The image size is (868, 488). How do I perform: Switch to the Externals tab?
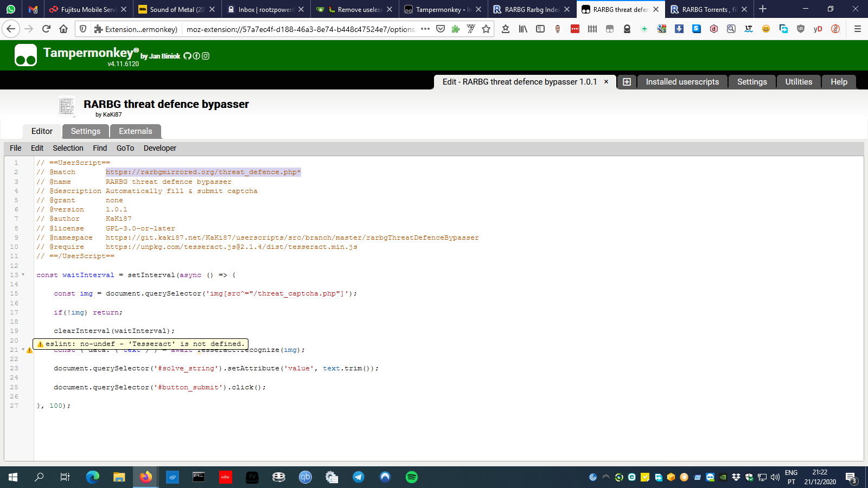pyautogui.click(x=136, y=131)
